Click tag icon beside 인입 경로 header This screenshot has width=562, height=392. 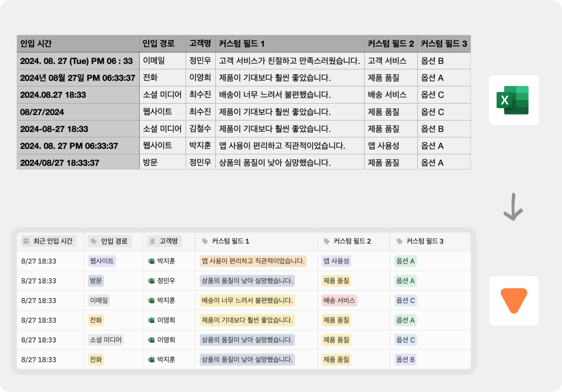(x=94, y=241)
